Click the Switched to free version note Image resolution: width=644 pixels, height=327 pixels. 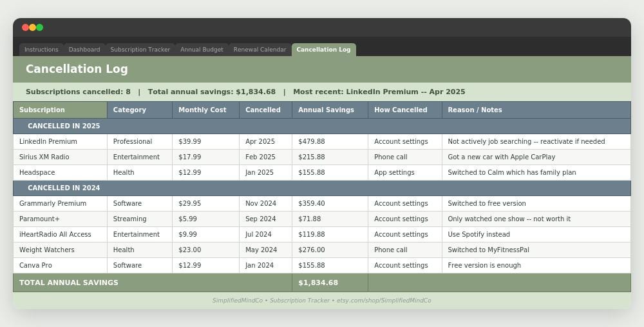click(x=536, y=204)
